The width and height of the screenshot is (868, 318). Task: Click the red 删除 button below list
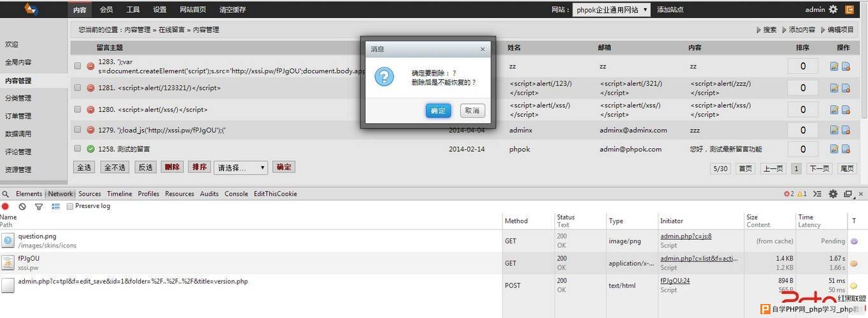pos(172,167)
